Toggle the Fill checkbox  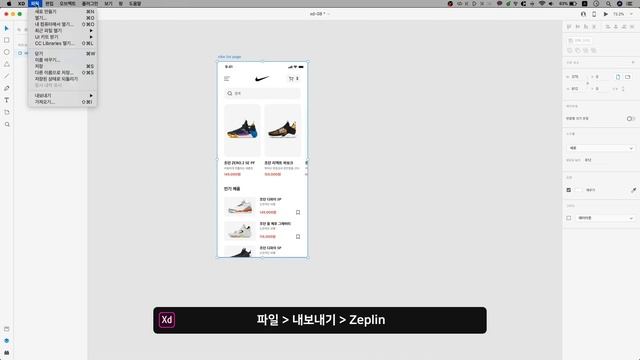[569, 190]
